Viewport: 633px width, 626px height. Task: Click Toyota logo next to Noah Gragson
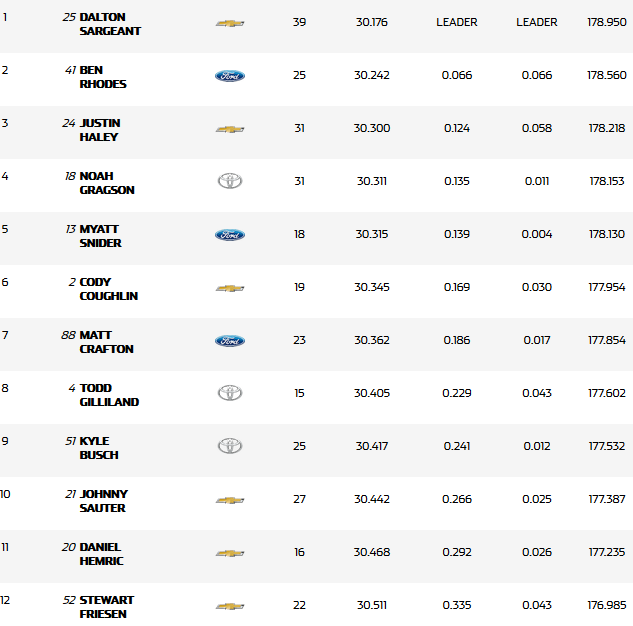(230, 181)
